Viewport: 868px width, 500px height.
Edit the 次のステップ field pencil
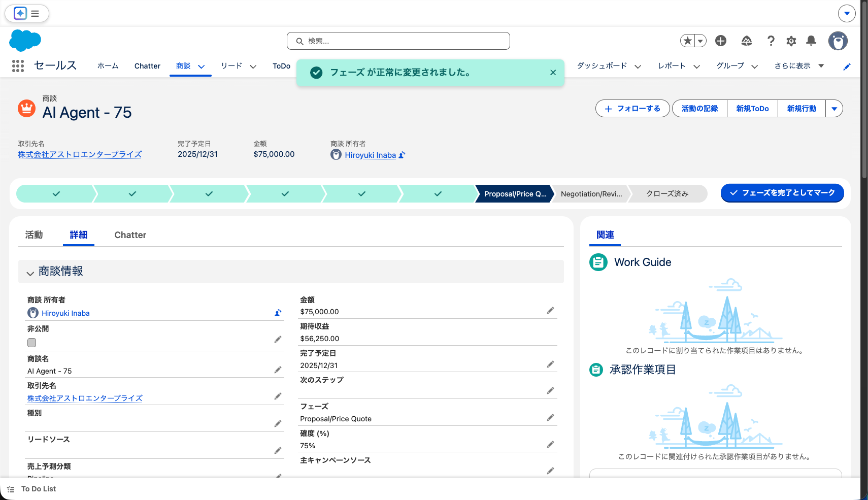[551, 390]
